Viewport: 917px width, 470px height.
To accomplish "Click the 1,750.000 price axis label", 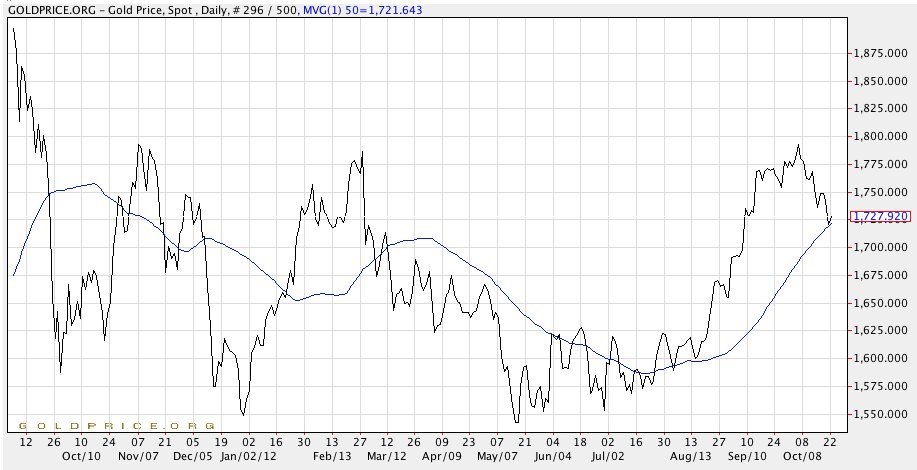I will click(x=881, y=192).
